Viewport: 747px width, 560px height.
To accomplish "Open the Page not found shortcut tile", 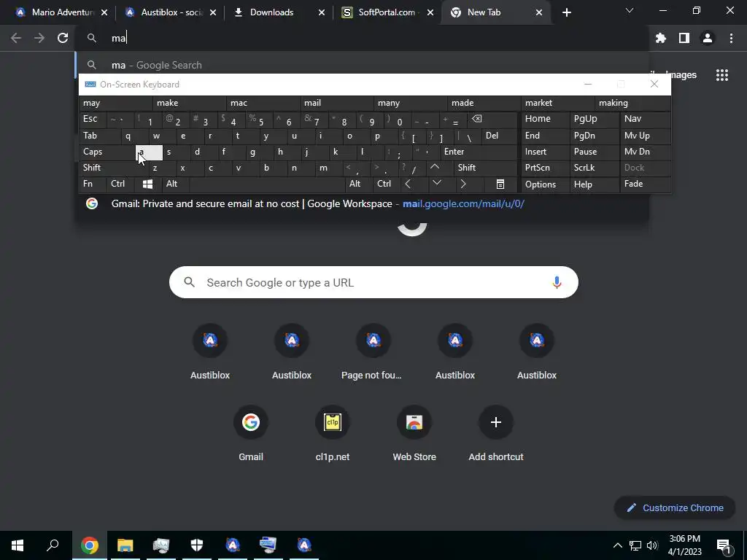I will click(373, 351).
